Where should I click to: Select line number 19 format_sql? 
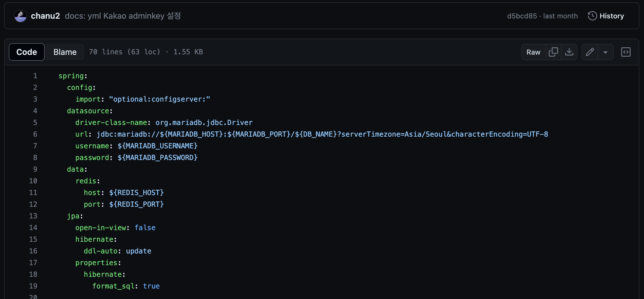pyautogui.click(x=33, y=286)
